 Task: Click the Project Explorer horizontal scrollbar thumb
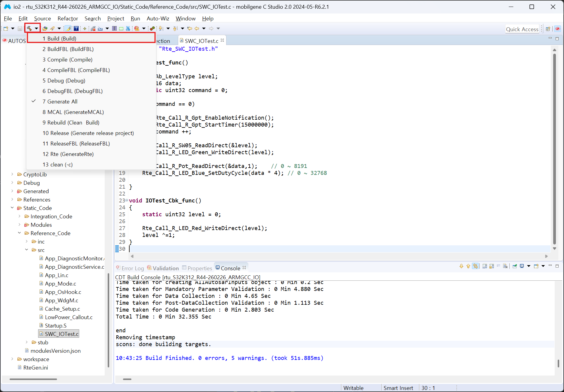pyautogui.click(x=33, y=379)
